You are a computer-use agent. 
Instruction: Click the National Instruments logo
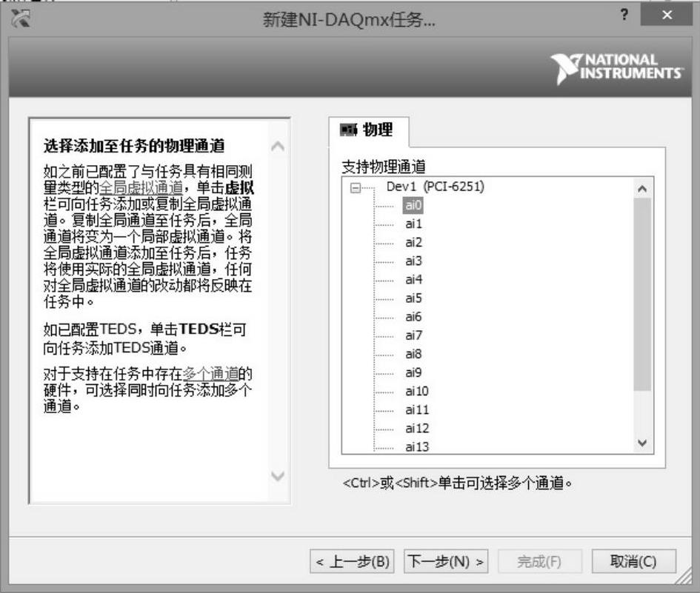coord(617,68)
